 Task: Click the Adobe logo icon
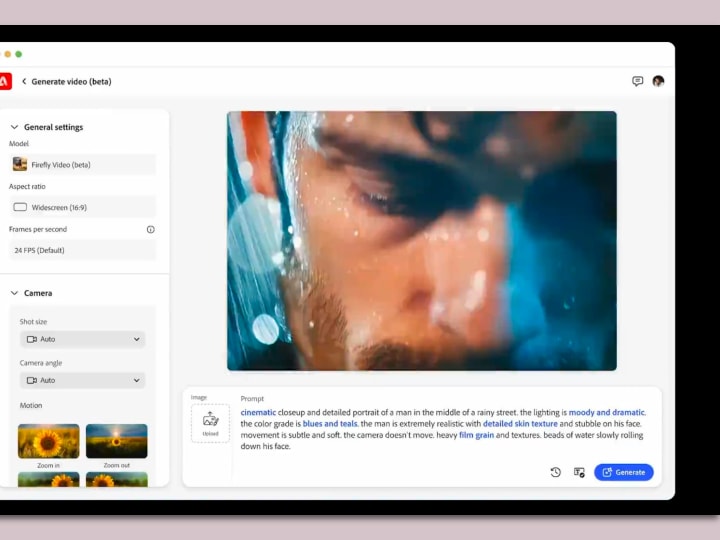click(5, 82)
